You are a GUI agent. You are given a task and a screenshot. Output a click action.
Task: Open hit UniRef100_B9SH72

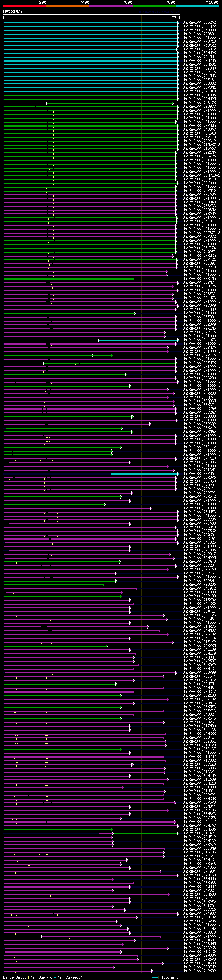point(199,49)
